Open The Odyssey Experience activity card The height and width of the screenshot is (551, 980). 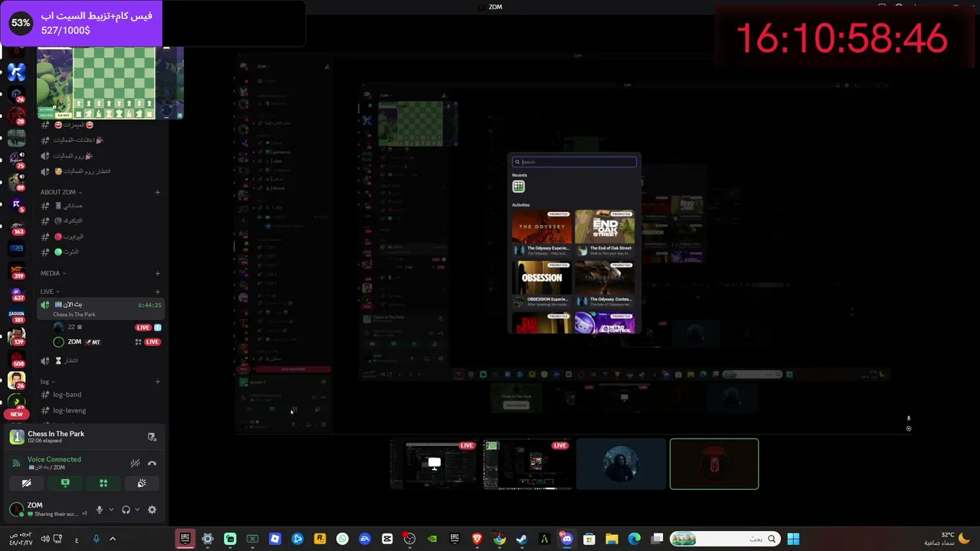pyautogui.click(x=541, y=233)
